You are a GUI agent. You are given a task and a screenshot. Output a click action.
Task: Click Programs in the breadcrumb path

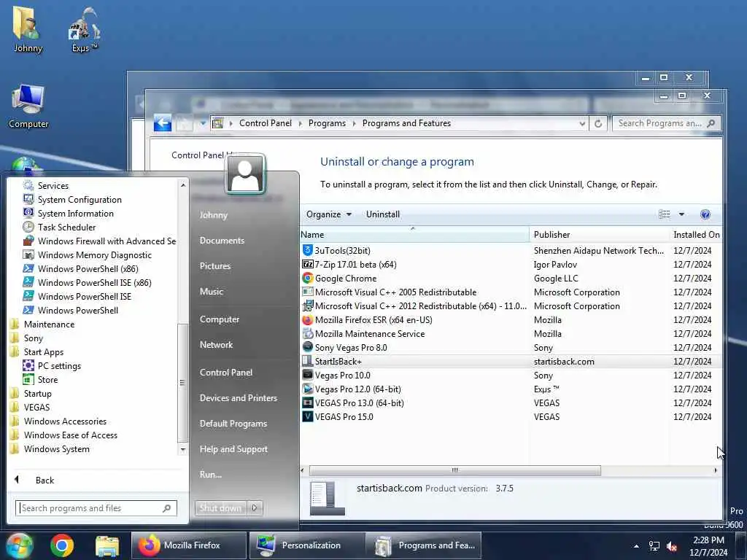click(327, 123)
